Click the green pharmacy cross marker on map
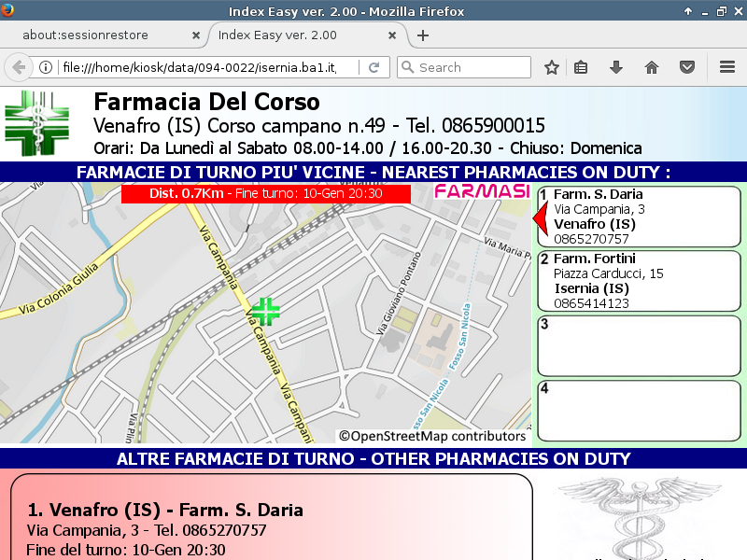 pos(265,312)
